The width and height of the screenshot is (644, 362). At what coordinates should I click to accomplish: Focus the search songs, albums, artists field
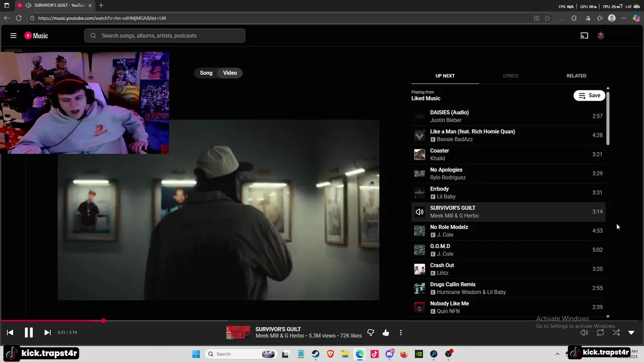click(165, 36)
